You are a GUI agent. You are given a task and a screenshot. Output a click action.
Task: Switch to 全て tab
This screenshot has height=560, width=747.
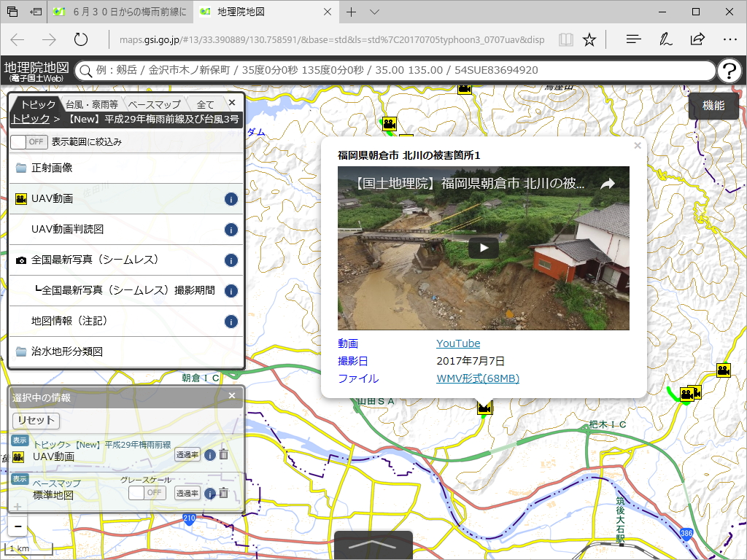tap(205, 104)
